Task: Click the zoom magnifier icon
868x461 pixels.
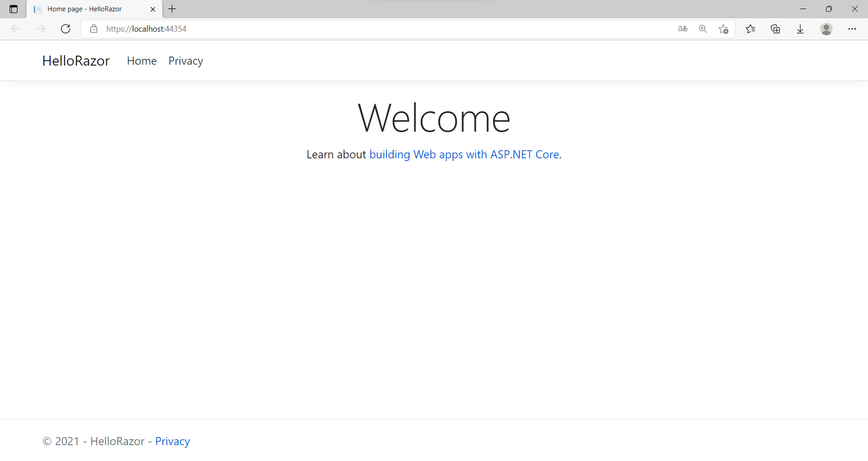Action: click(x=703, y=29)
